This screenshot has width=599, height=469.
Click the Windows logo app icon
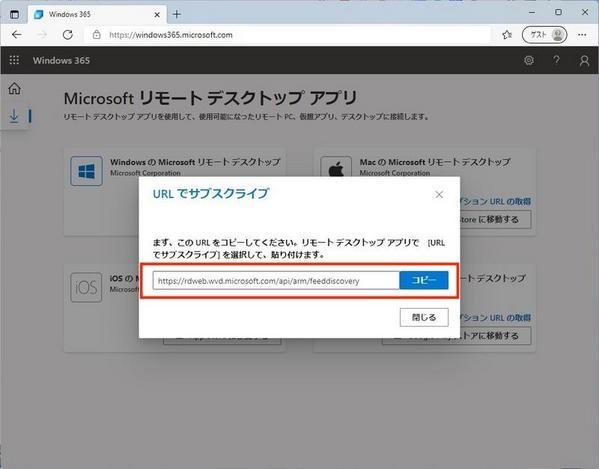(86, 171)
